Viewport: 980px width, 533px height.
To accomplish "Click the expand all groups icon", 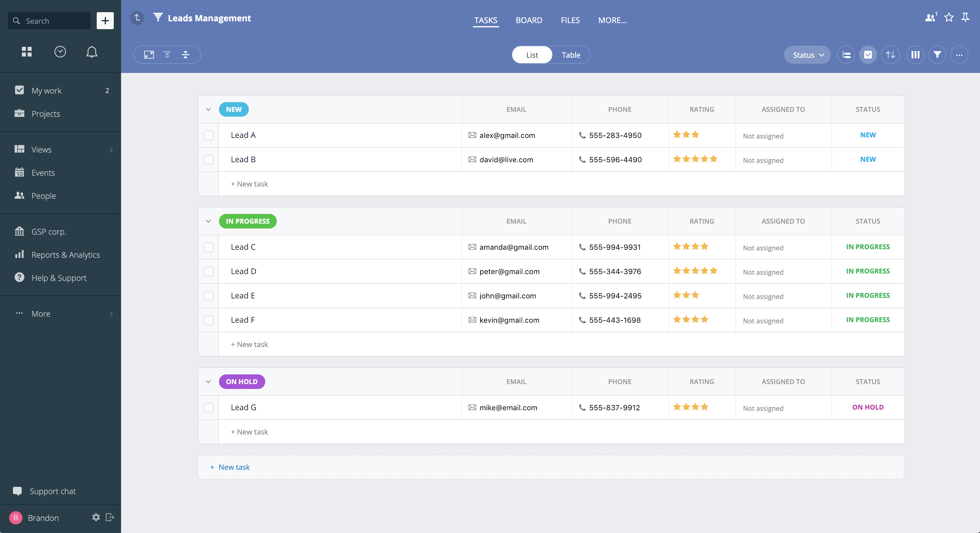I will pyautogui.click(x=167, y=55).
